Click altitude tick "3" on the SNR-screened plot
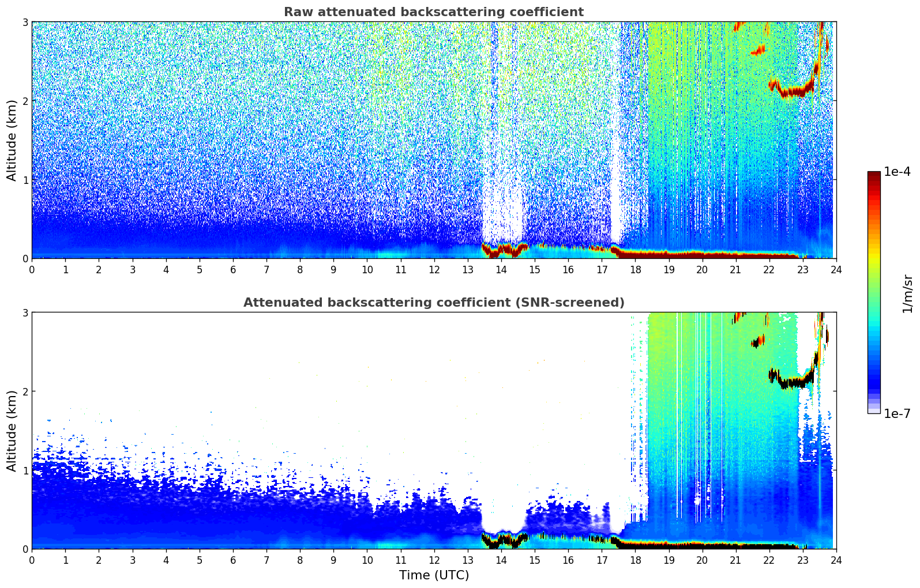Viewport: 920px width, 588px height. [25, 312]
